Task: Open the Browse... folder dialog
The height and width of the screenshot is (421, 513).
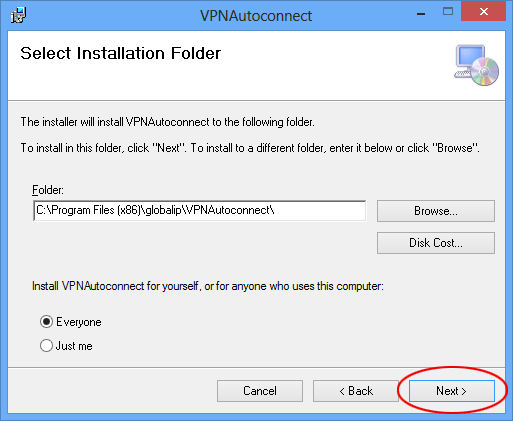Action: pyautogui.click(x=436, y=211)
